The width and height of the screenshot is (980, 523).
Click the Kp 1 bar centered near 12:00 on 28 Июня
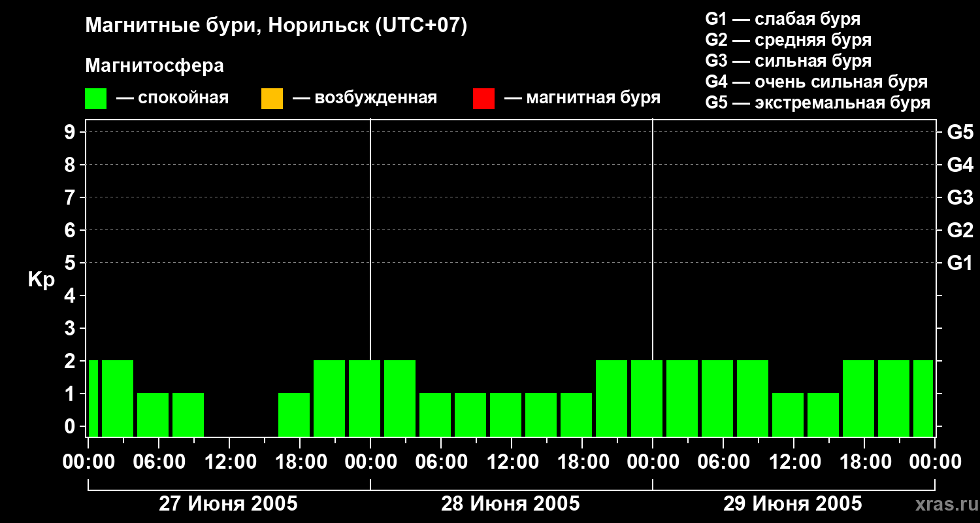tap(506, 414)
